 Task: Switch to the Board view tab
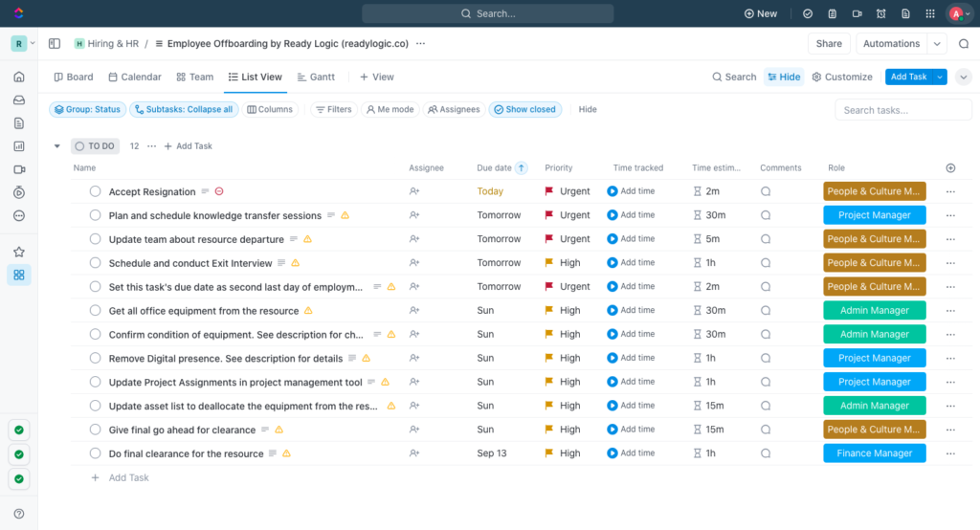tap(74, 77)
